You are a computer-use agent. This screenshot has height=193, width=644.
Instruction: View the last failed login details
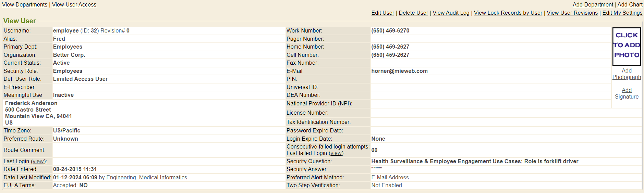[x=336, y=153]
